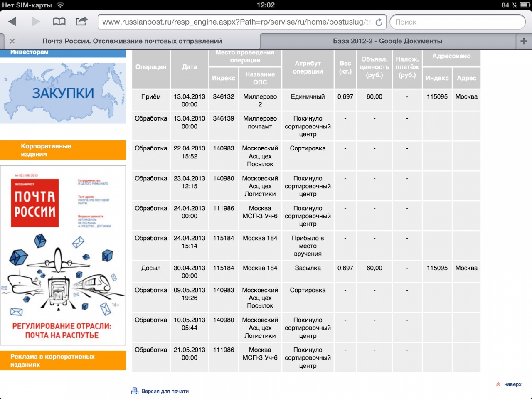Open the bookmarks book icon
The height and width of the screenshot is (399, 532).
59,22
